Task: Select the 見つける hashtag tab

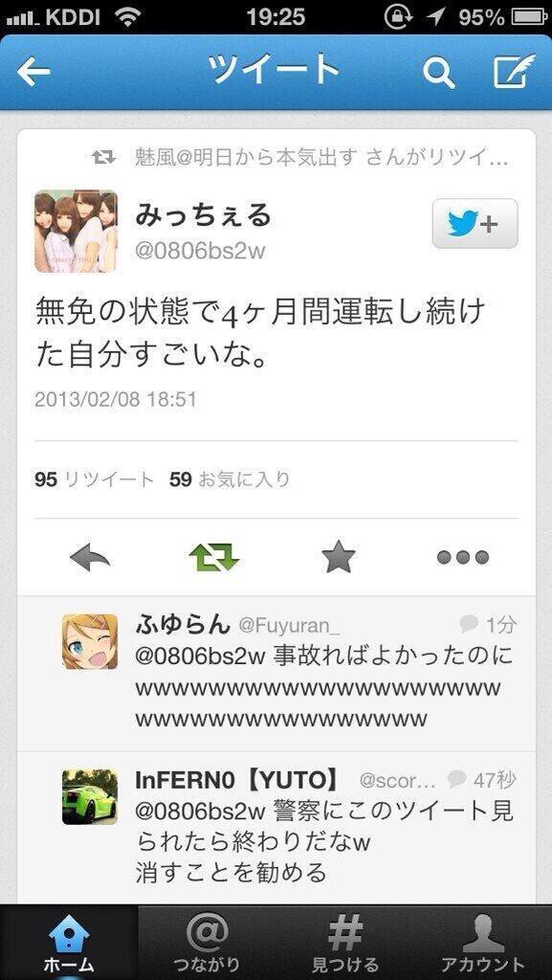Action: 344,943
